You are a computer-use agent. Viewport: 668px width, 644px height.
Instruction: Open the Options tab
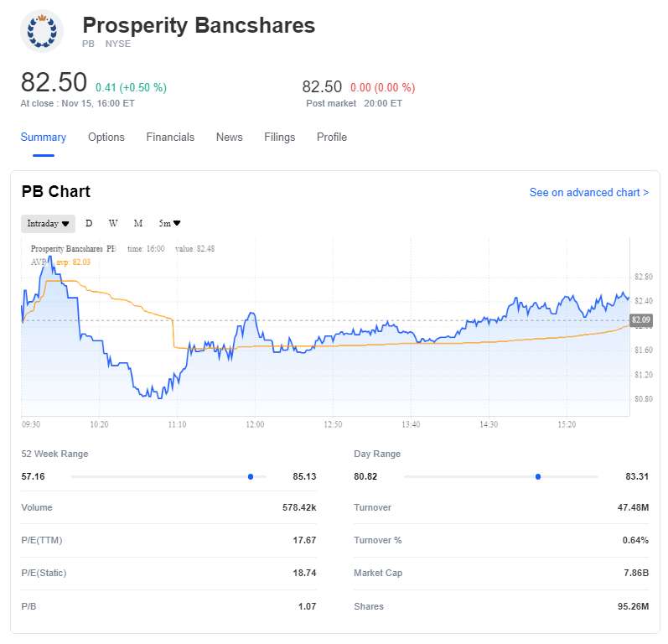(106, 138)
